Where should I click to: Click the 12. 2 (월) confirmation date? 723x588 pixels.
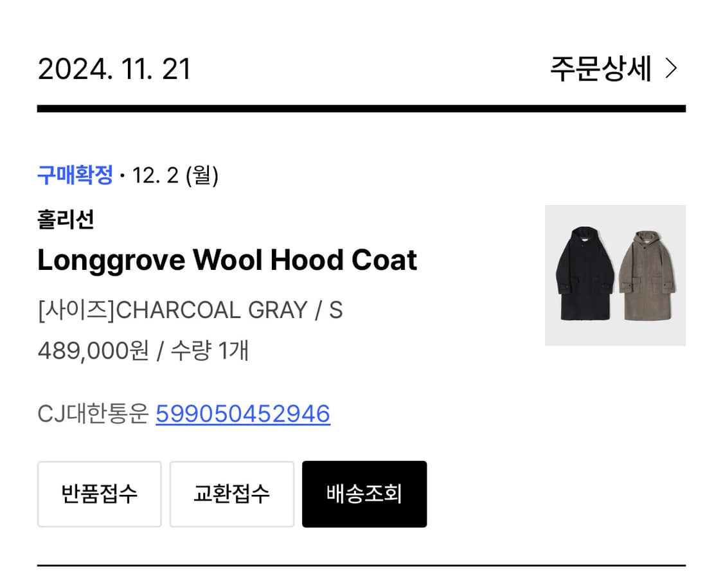[x=175, y=175]
